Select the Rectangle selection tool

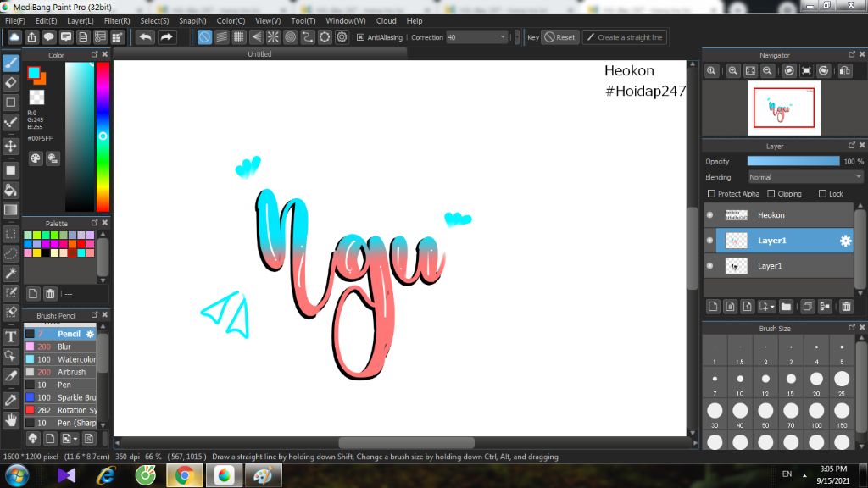click(10, 234)
